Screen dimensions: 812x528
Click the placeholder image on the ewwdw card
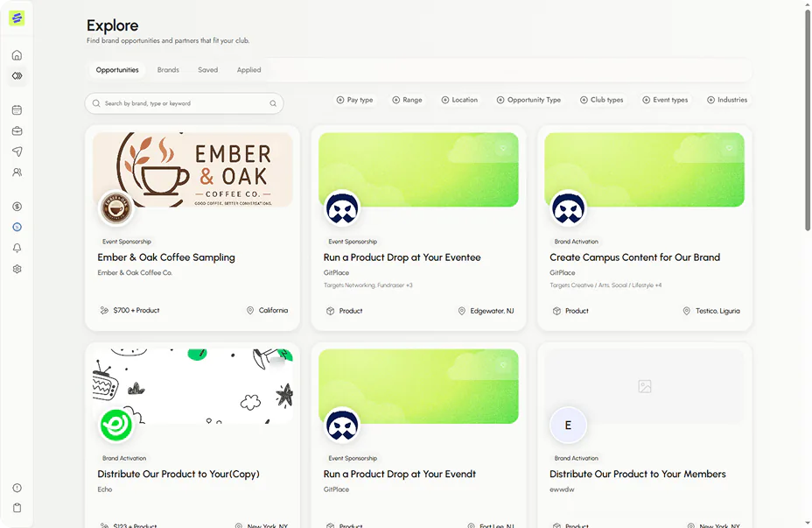click(644, 386)
